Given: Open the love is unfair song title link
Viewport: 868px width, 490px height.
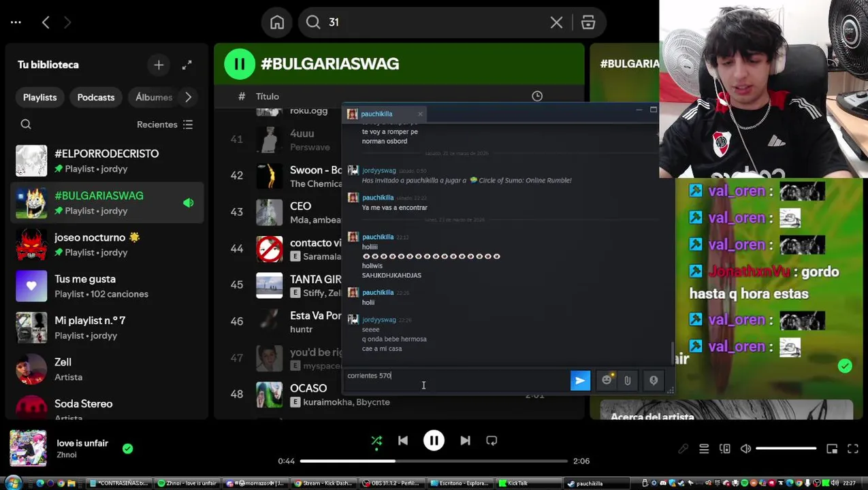Looking at the screenshot, I should (x=82, y=443).
